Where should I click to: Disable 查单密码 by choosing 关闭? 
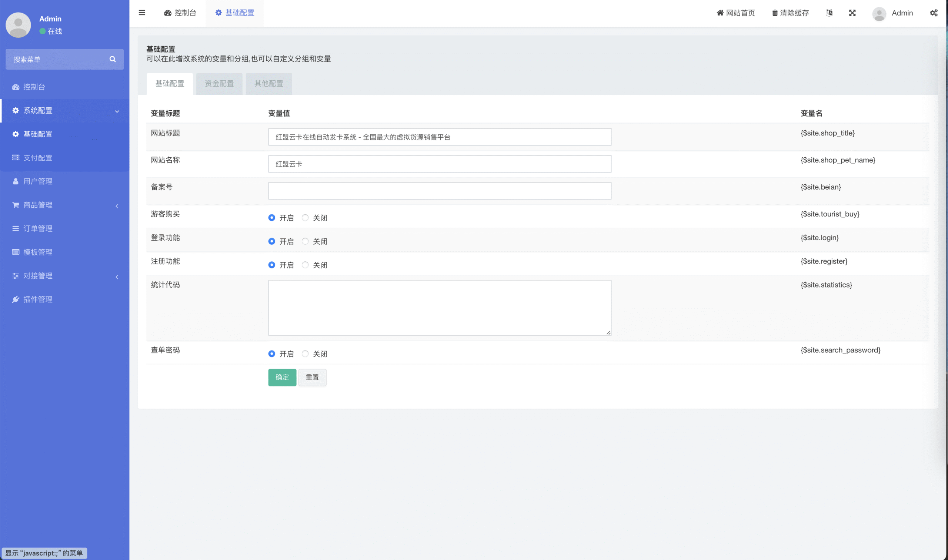[x=305, y=354]
